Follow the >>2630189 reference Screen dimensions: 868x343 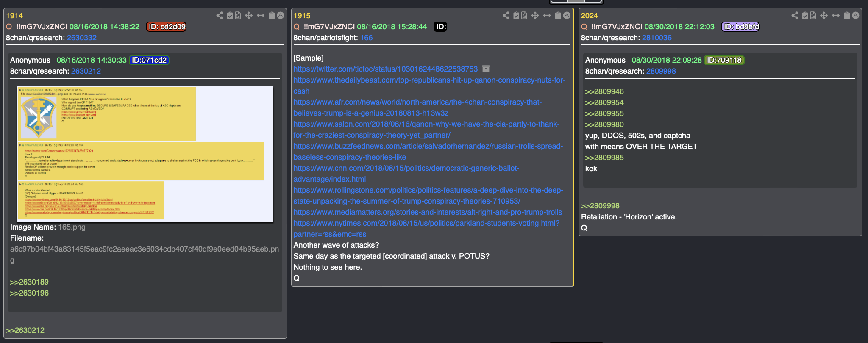click(29, 282)
